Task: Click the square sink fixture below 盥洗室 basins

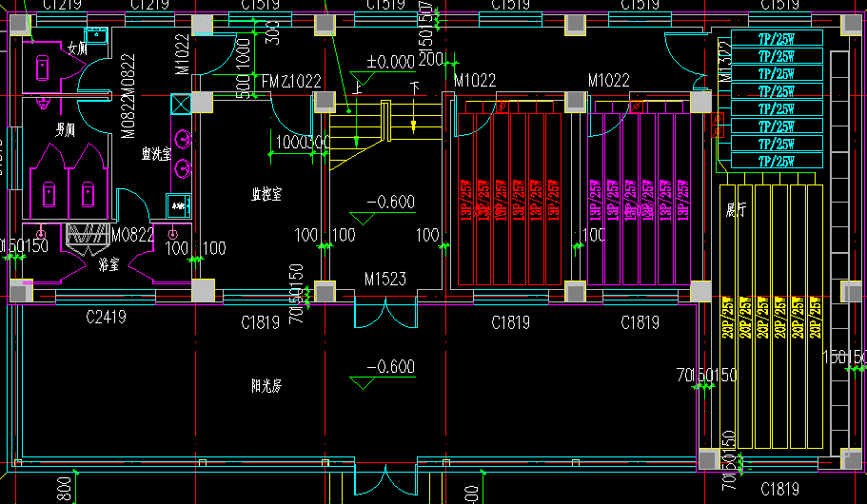Action: point(178,204)
